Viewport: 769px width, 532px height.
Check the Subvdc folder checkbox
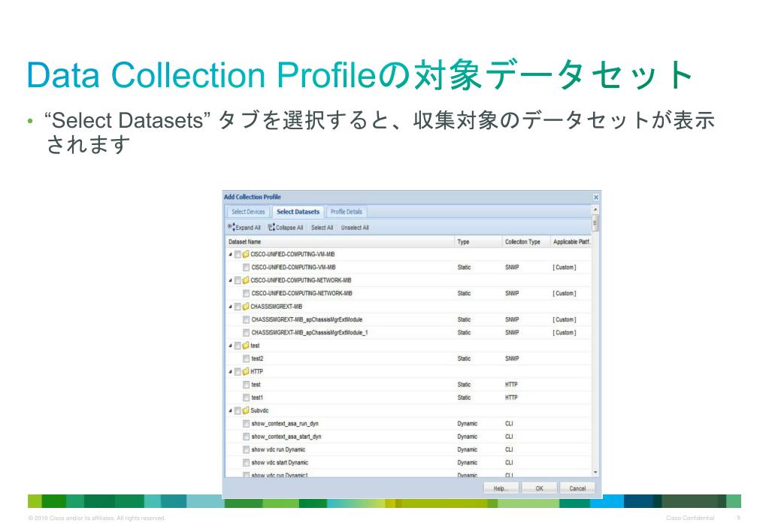tap(238, 410)
